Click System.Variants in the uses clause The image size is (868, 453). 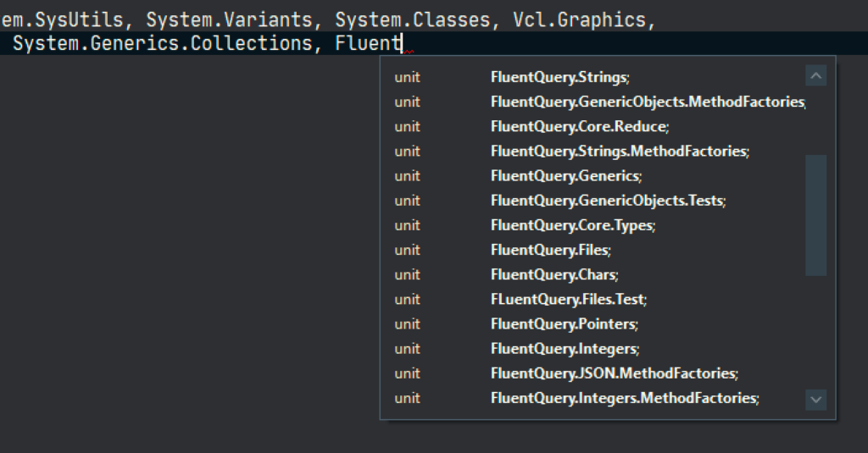229,20
